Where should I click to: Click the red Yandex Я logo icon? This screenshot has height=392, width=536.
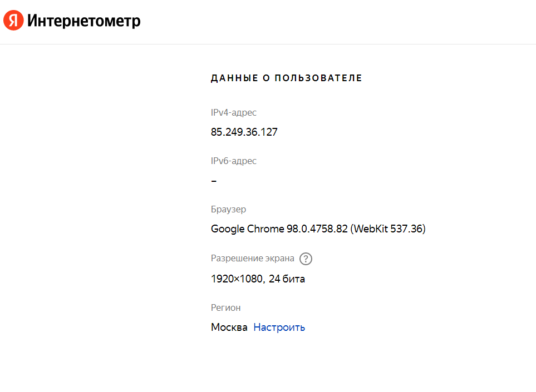click(13, 20)
